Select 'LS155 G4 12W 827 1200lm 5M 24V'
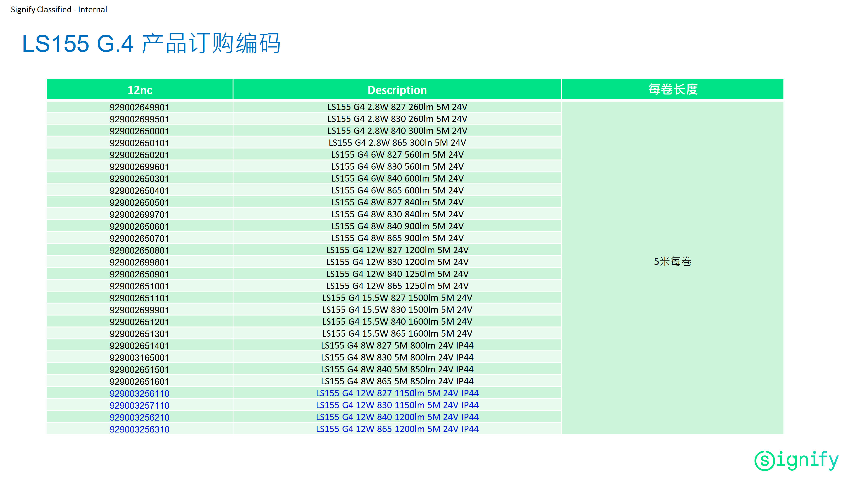868x488 pixels. pyautogui.click(x=397, y=250)
